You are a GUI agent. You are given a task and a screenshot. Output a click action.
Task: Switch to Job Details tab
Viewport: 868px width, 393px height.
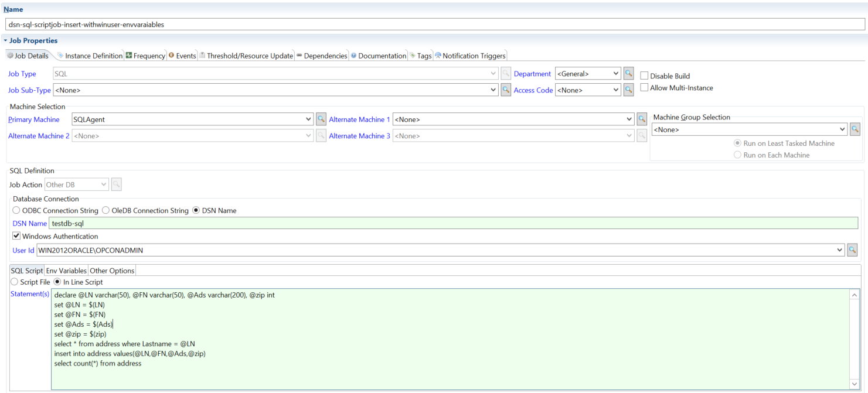(x=28, y=56)
